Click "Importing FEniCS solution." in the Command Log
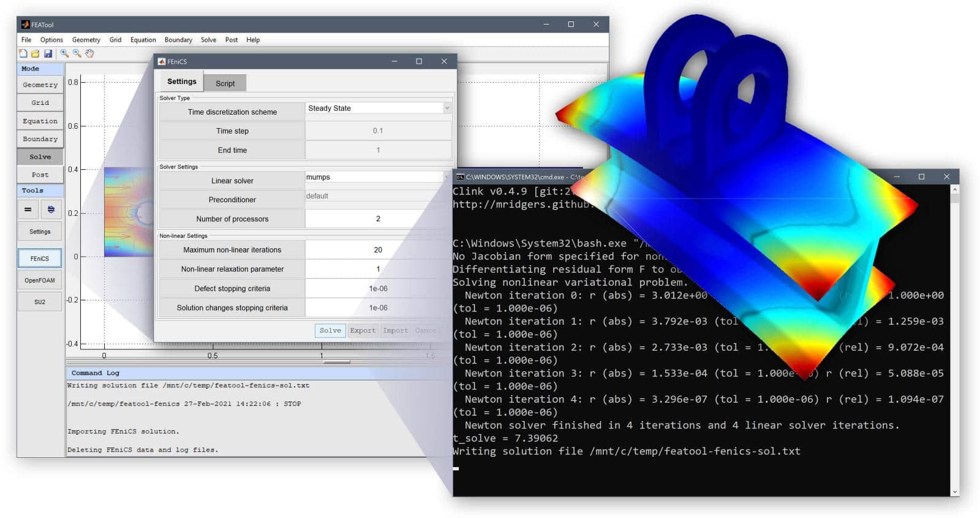This screenshot has width=980, height=518. click(123, 432)
